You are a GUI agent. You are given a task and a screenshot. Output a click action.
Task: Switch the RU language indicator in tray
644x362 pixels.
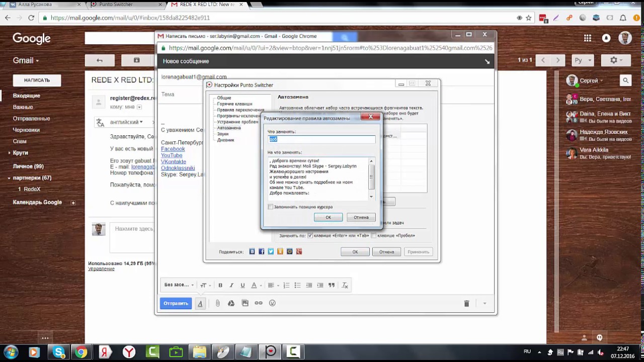(527, 351)
